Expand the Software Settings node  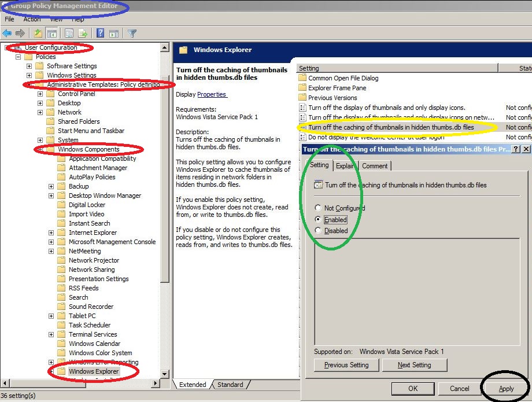click(29, 66)
